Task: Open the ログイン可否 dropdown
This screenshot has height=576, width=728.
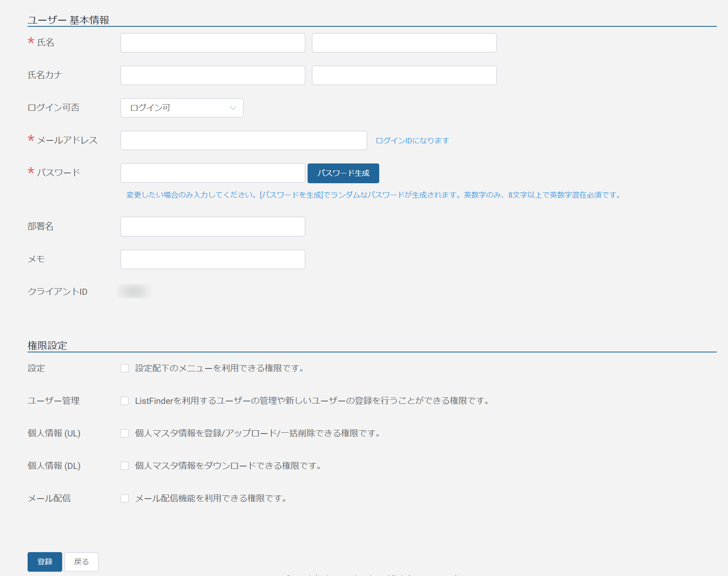Action: 182,108
